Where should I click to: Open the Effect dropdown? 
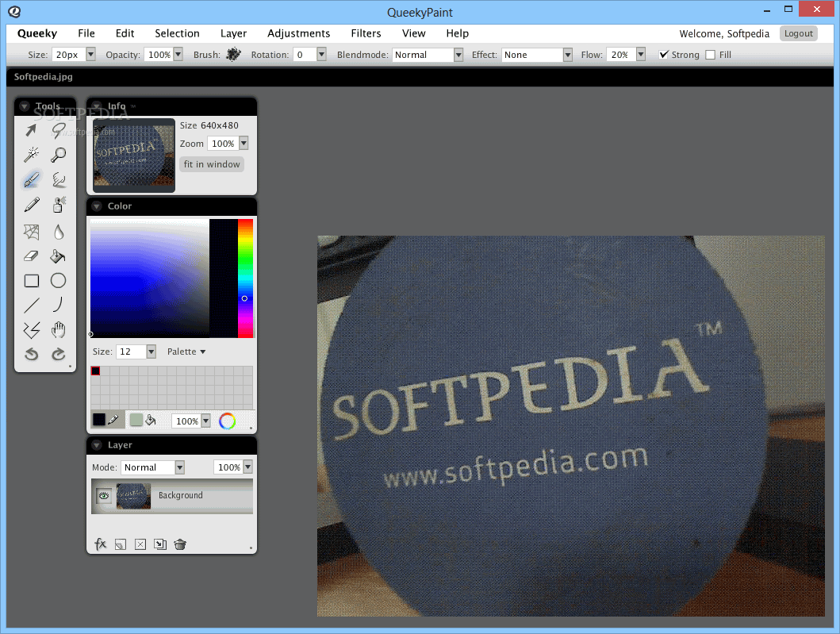[x=568, y=55]
